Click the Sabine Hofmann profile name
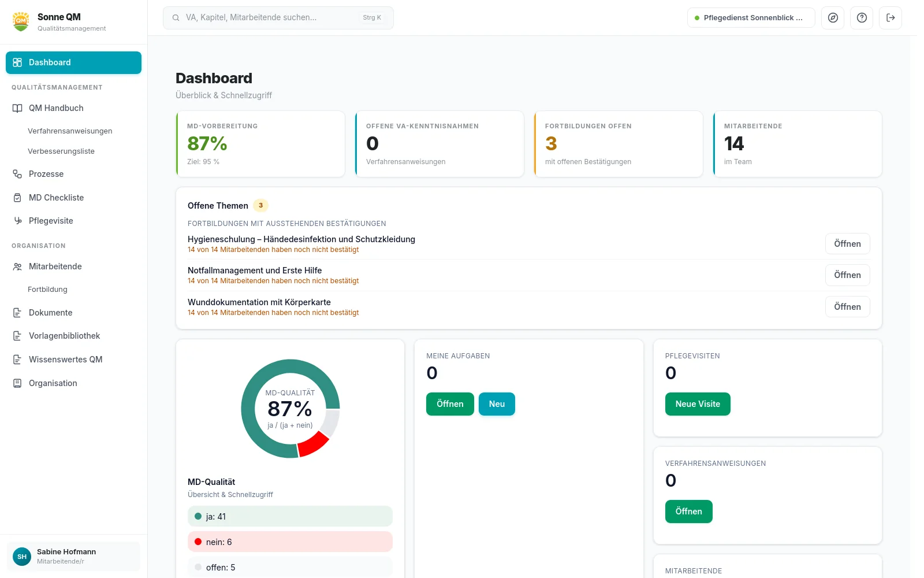The height and width of the screenshot is (578, 924). tap(66, 552)
